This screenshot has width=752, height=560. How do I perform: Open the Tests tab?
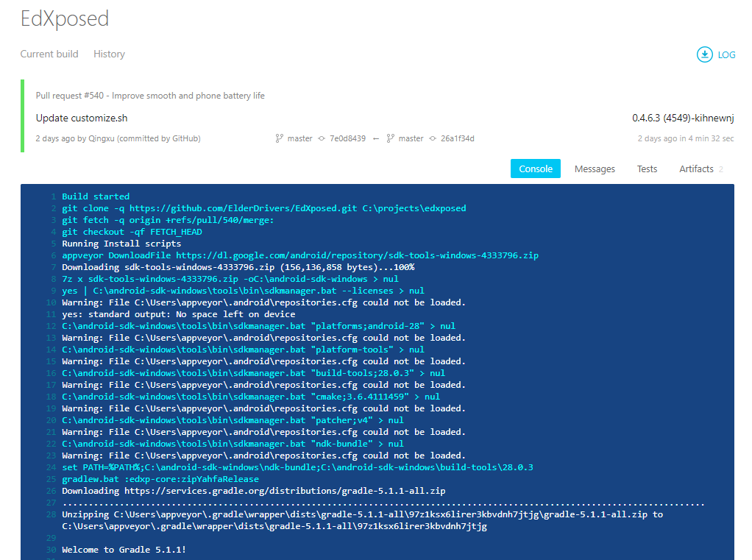click(647, 169)
